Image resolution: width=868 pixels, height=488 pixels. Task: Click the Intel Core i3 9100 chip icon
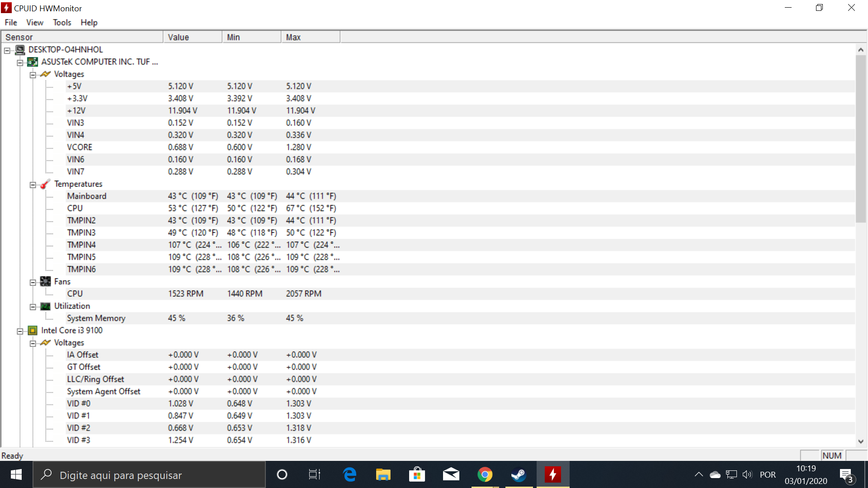click(x=33, y=330)
